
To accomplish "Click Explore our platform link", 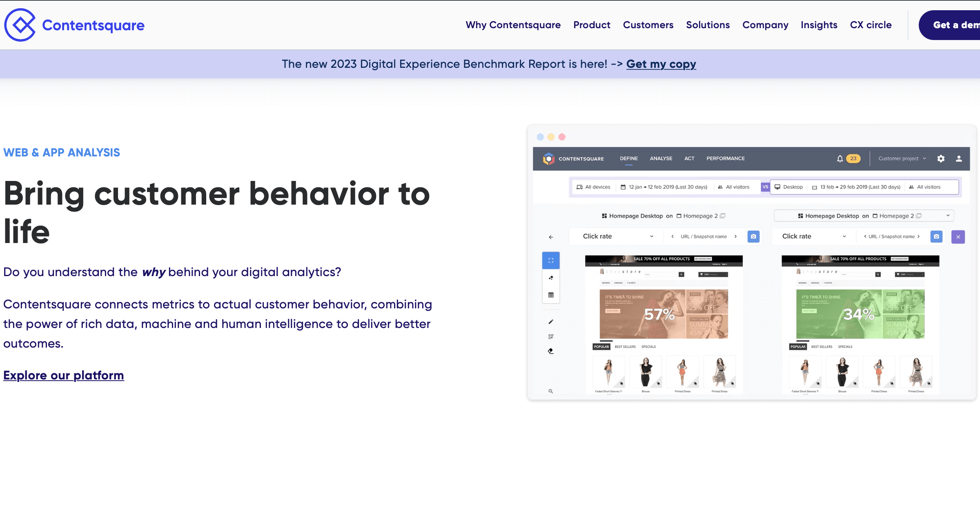I will (x=64, y=375).
